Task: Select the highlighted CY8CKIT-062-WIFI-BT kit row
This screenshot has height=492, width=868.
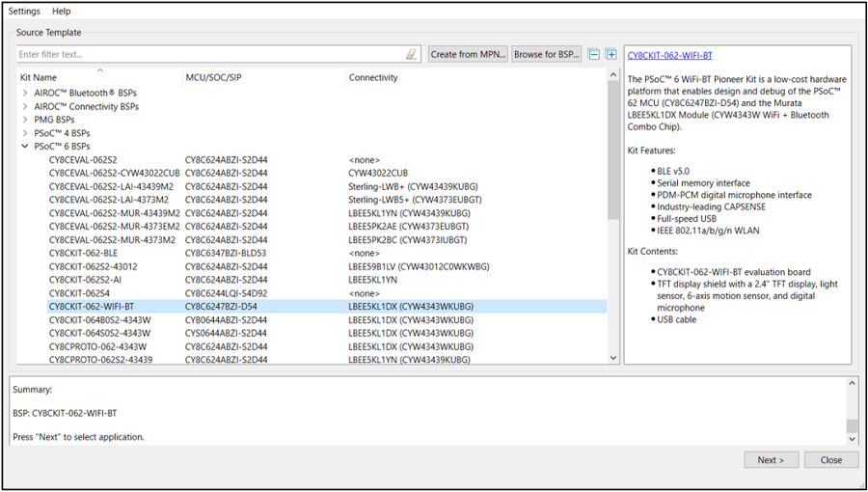Action: coord(327,307)
